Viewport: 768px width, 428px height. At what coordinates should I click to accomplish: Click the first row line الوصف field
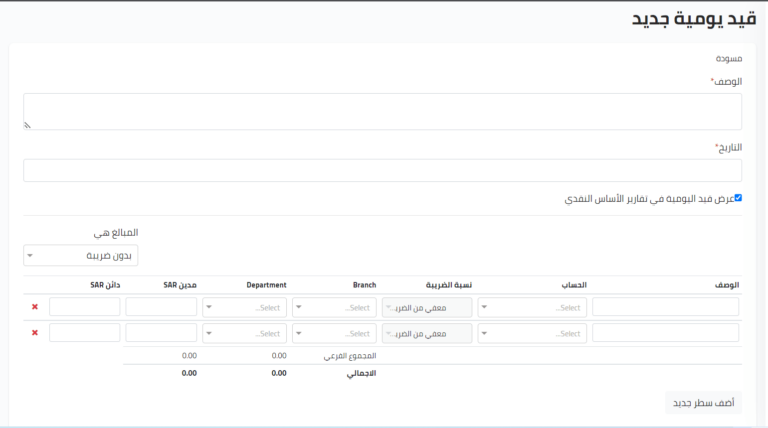(x=665, y=307)
